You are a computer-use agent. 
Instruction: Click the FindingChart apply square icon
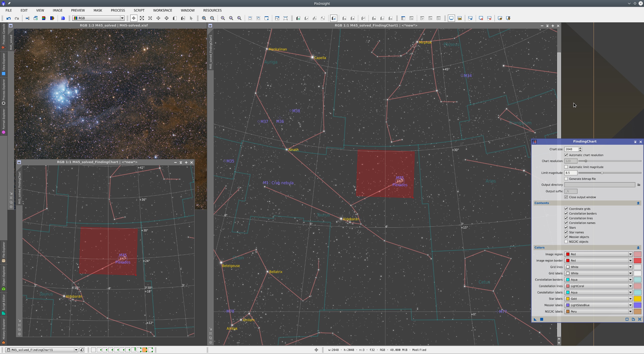(542, 319)
